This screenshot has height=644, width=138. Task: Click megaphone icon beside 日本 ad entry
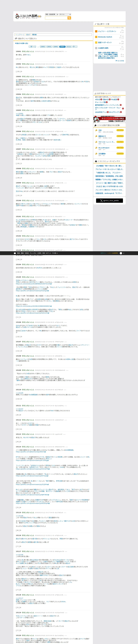tap(96, 130)
